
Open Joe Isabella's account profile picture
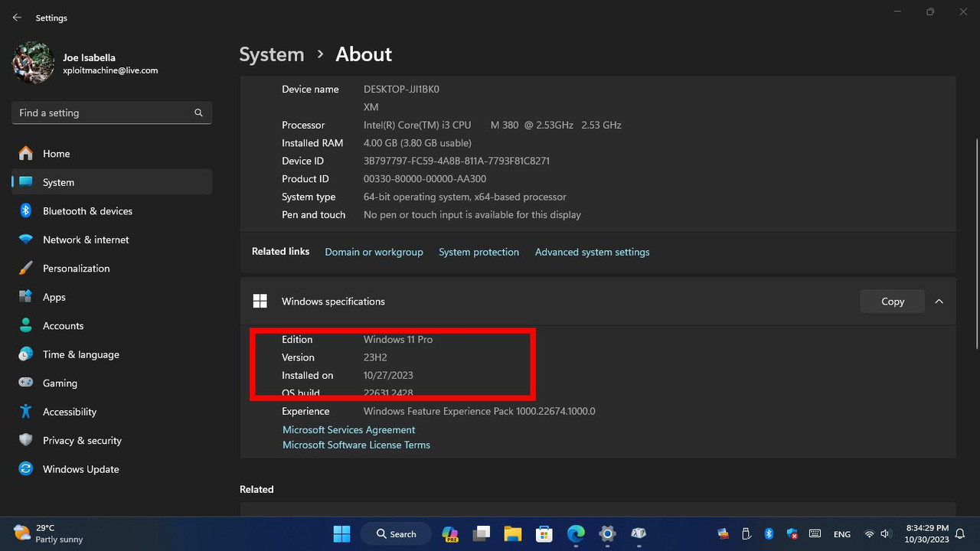tap(33, 62)
